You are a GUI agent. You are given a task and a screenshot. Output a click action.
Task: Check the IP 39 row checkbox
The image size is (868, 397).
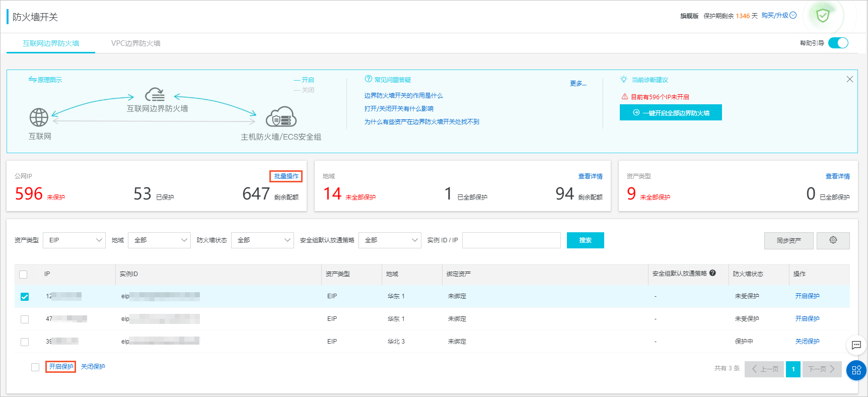click(x=25, y=342)
